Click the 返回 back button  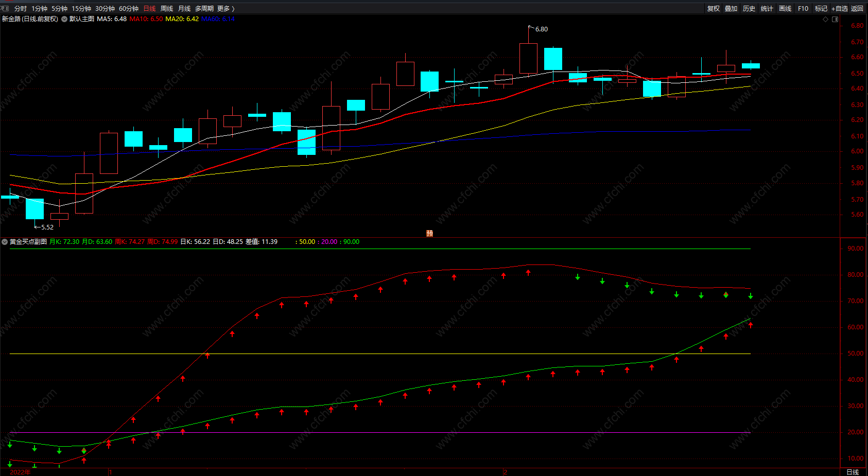click(857, 8)
